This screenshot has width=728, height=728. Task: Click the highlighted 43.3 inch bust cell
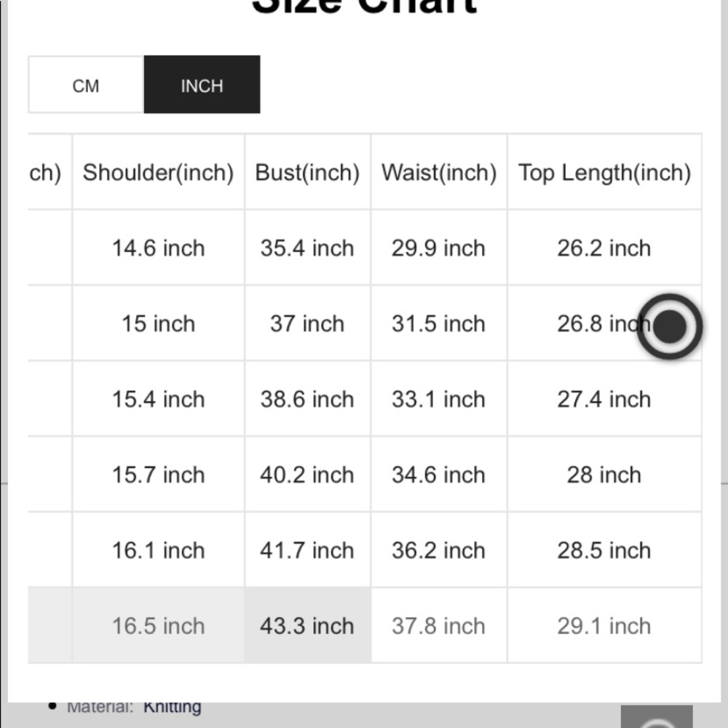pos(307,625)
